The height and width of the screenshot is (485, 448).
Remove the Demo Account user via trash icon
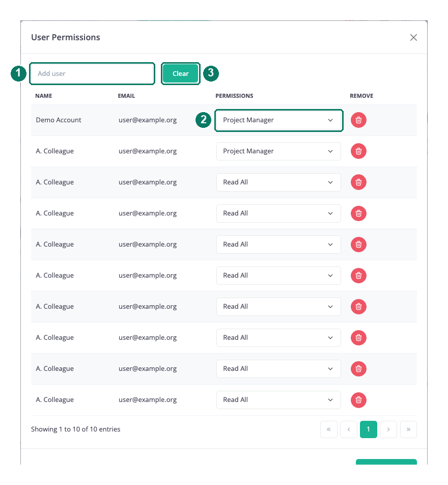358,120
